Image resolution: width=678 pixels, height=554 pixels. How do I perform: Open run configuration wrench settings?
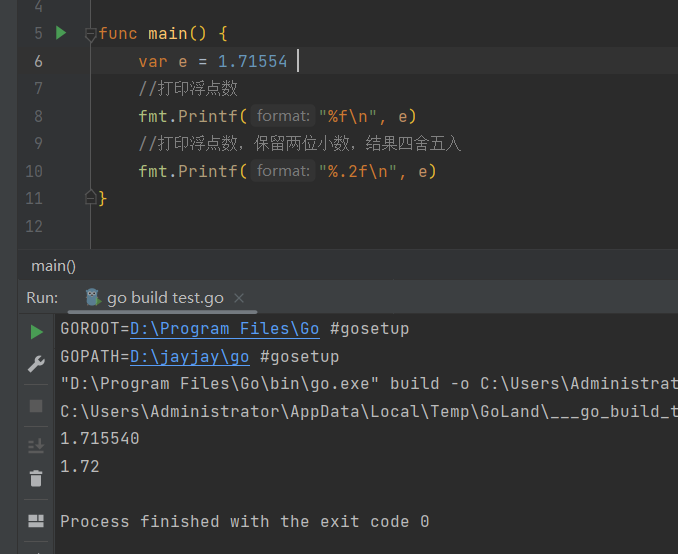[36, 364]
